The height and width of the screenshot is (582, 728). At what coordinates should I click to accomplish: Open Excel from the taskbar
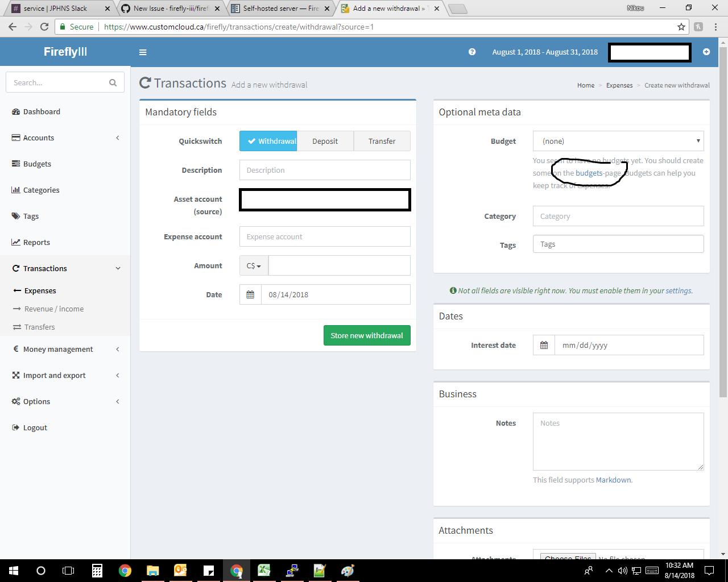[264, 571]
